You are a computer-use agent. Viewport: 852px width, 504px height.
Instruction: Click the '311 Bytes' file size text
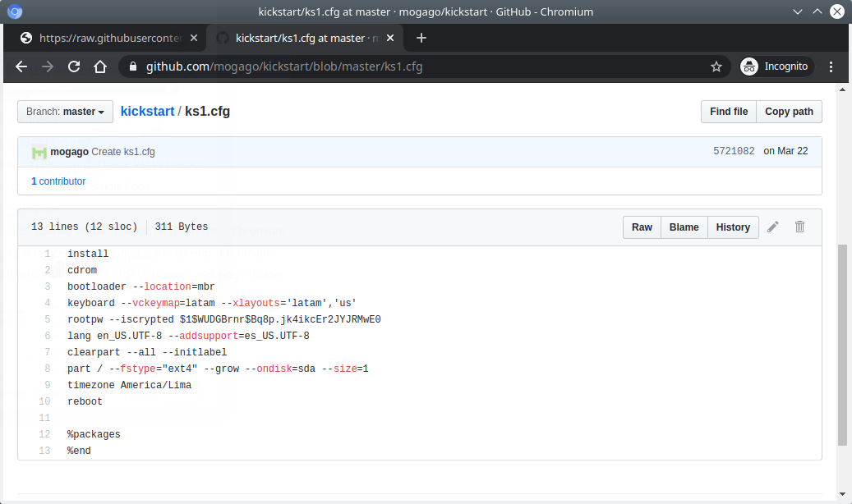[182, 227]
